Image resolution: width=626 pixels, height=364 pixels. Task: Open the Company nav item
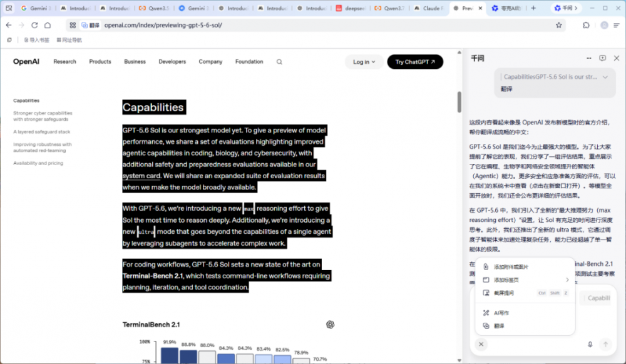pyautogui.click(x=210, y=62)
